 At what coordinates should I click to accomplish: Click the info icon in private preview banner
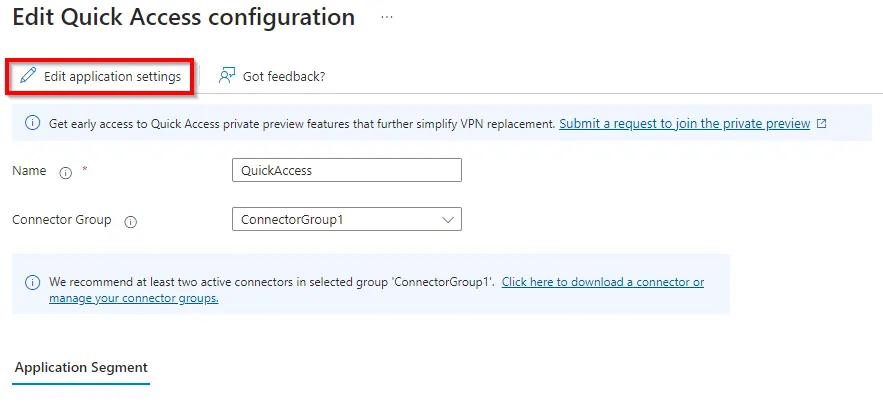33,123
